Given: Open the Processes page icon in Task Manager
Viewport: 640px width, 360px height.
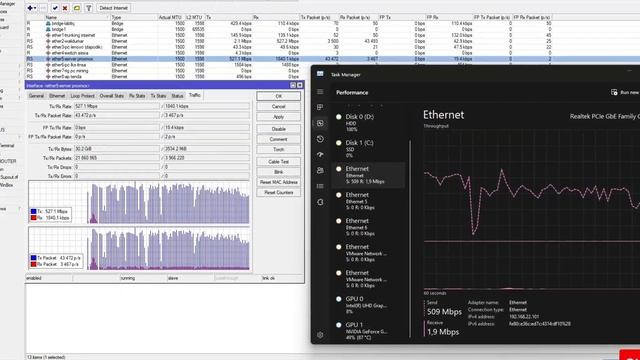Looking at the screenshot, I should 320,107.
